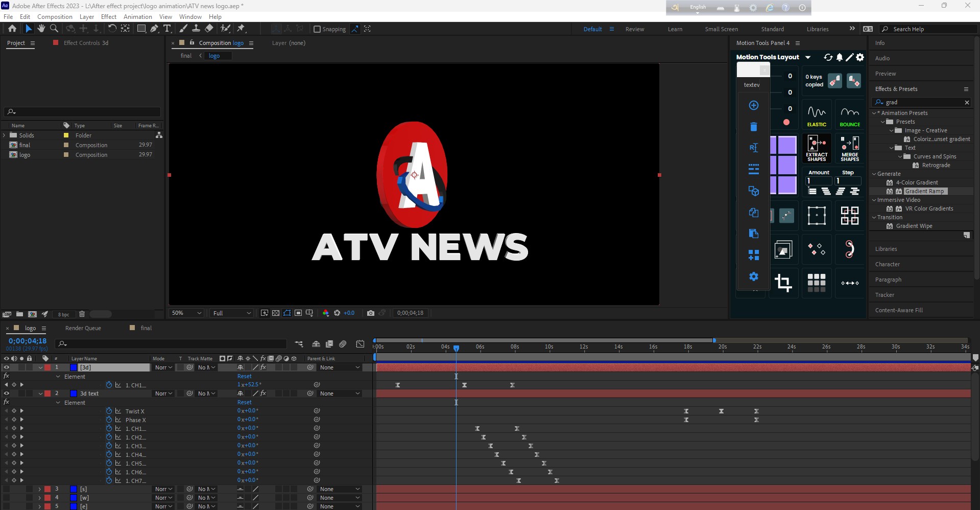This screenshot has width=980, height=510.
Task: Select the Zoom tool in toolbar
Action: (54, 29)
